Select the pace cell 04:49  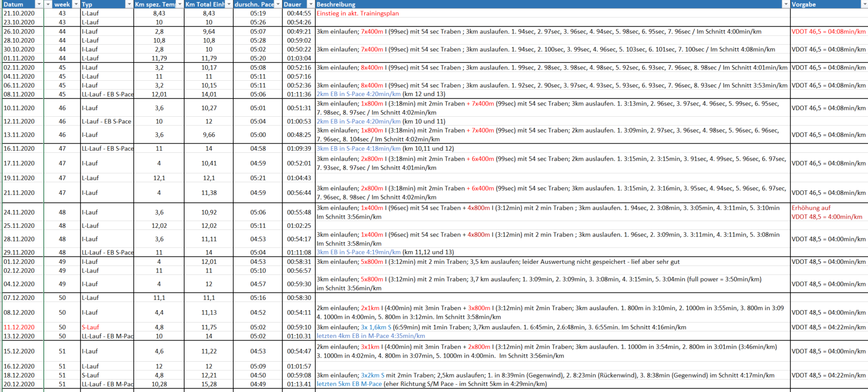tap(257, 384)
